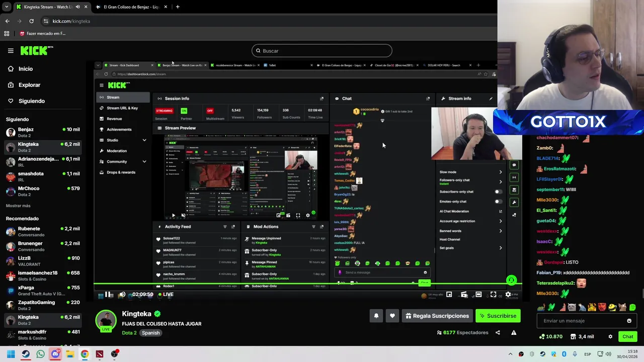Report the stream via warning icon
Image resolution: width=644 pixels, height=362 pixels.
pos(514,332)
